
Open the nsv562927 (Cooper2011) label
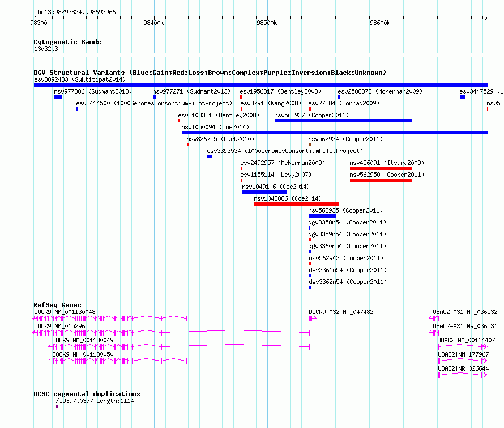pos(311,115)
